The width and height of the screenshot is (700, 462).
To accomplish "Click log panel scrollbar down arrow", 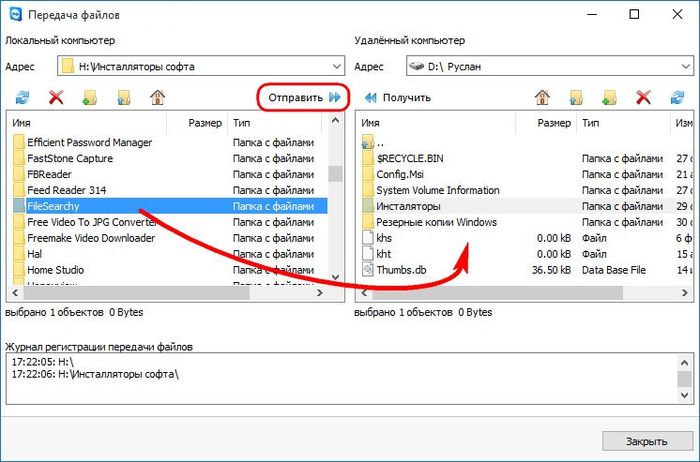I will 684,395.
